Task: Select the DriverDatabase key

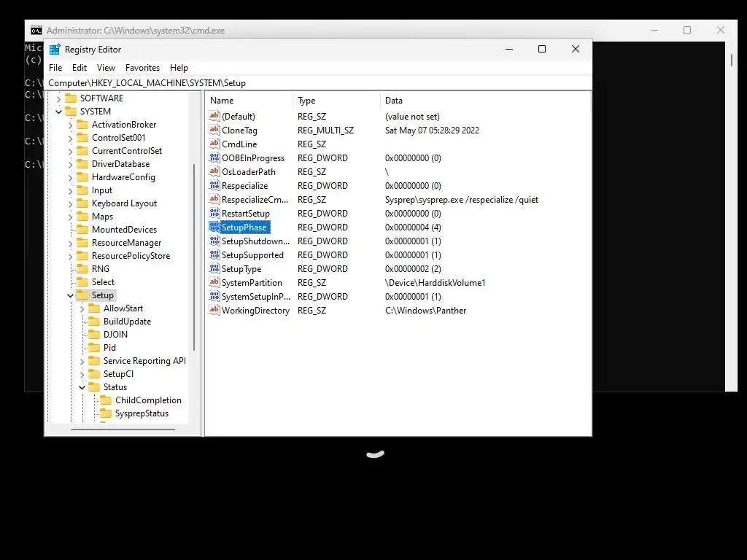Action: [120, 164]
